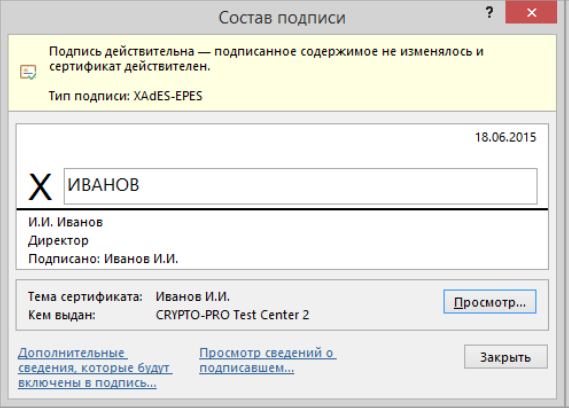Click the Подпись действительна status message
569x408 pixels.
click(x=266, y=59)
